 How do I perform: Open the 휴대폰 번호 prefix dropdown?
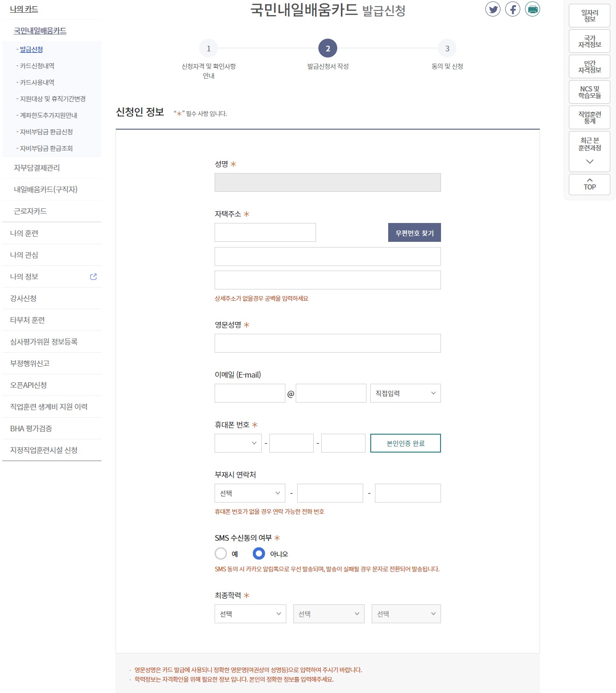coord(238,443)
